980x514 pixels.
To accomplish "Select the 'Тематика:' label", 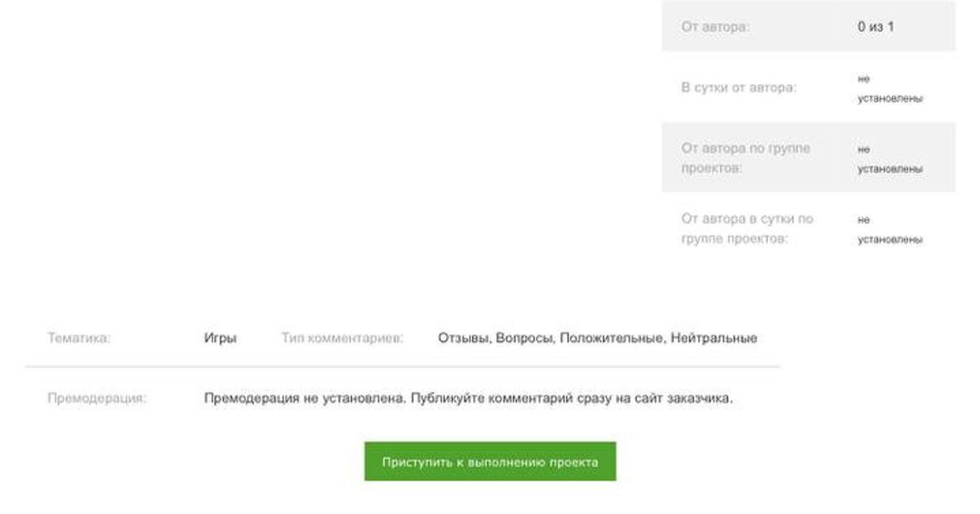I will 78,338.
